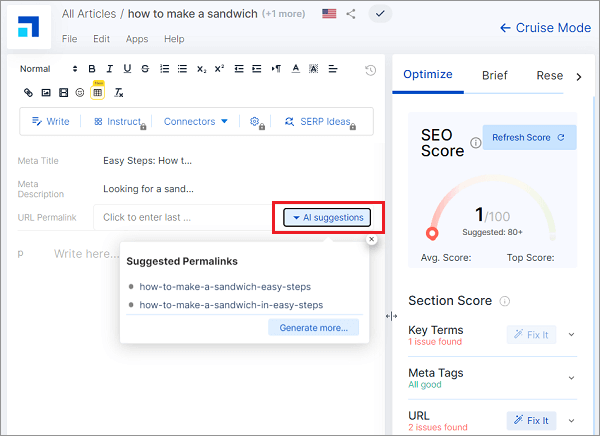This screenshot has height=436, width=600.
Task: Apply subscript formatting
Action: point(202,69)
